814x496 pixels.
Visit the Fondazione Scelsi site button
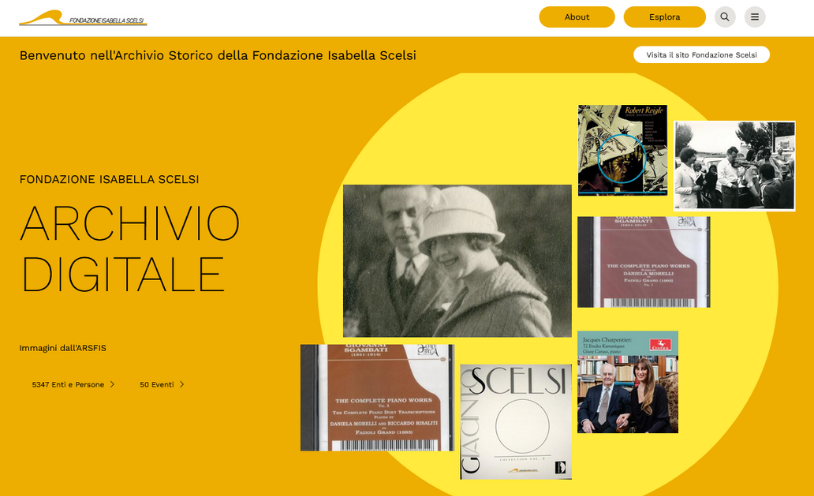[701, 55]
